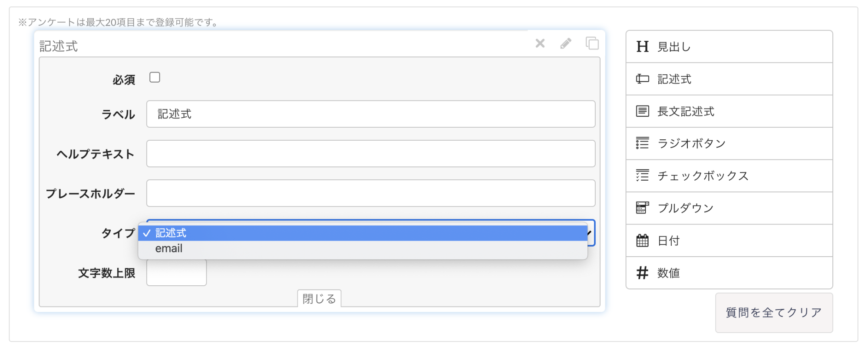Click the pulldown (プルダウン) icon
The height and width of the screenshot is (350, 868).
(x=642, y=208)
